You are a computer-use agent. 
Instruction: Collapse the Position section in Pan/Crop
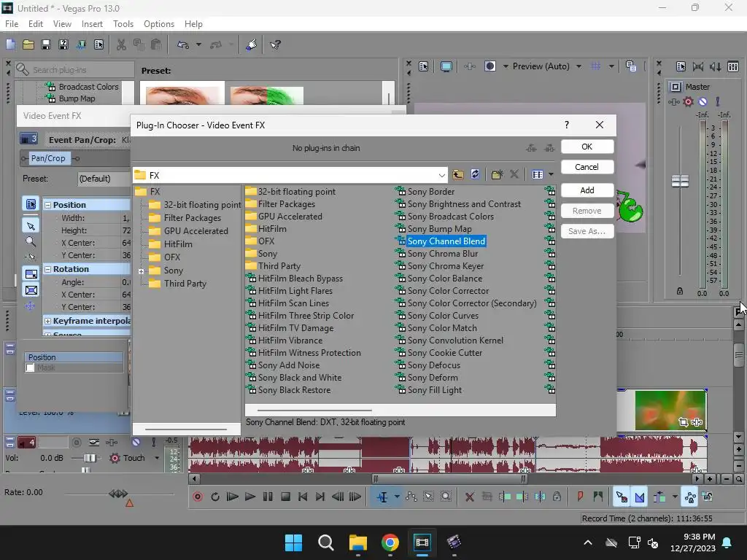pos(47,205)
